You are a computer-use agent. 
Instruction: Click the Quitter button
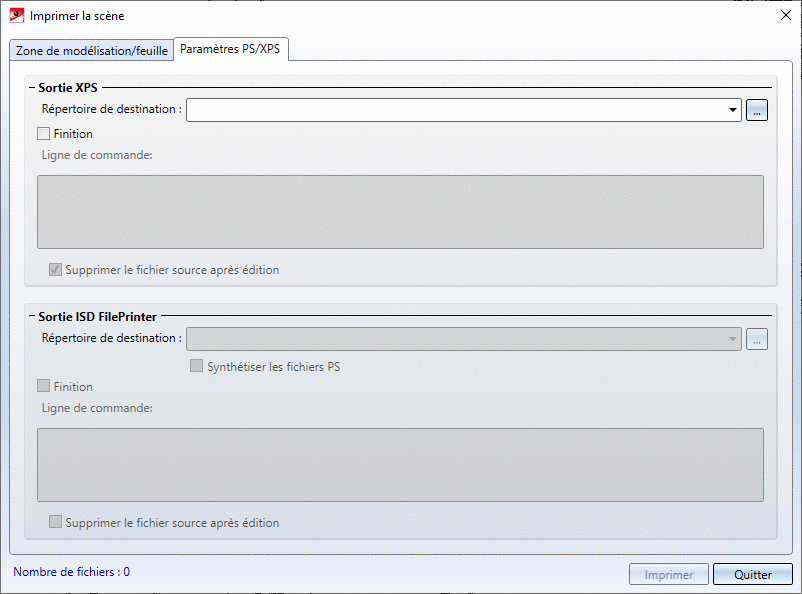tap(752, 575)
